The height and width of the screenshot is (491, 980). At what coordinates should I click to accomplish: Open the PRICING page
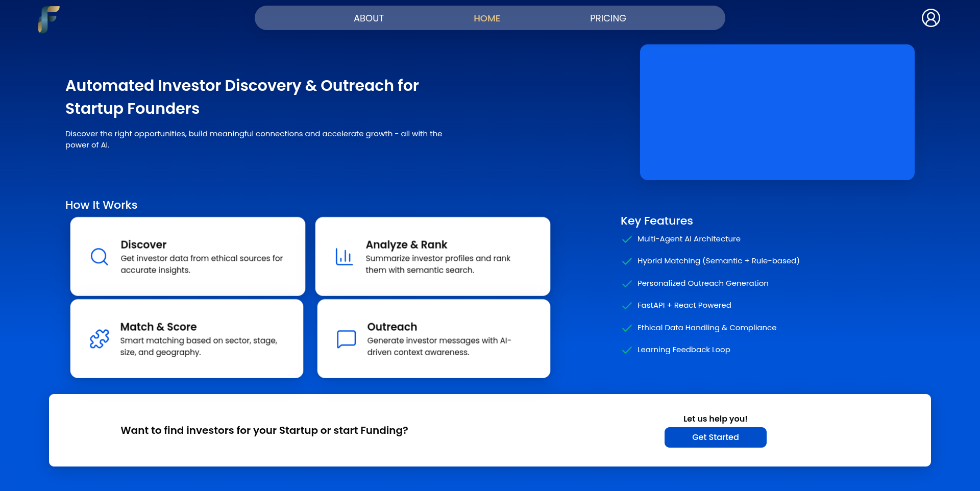607,18
